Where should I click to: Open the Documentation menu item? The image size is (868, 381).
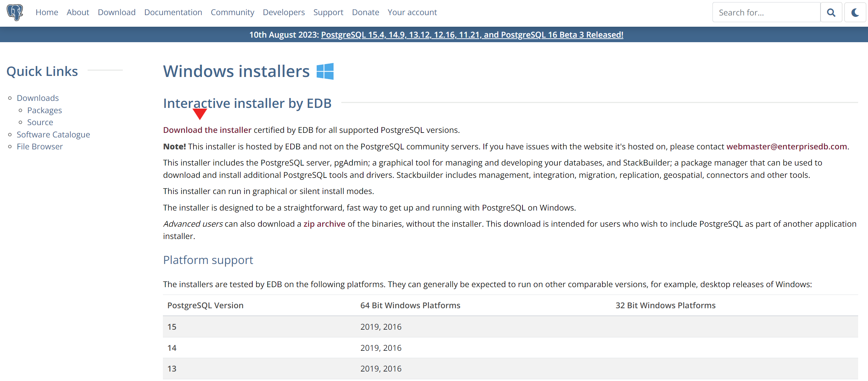(173, 12)
